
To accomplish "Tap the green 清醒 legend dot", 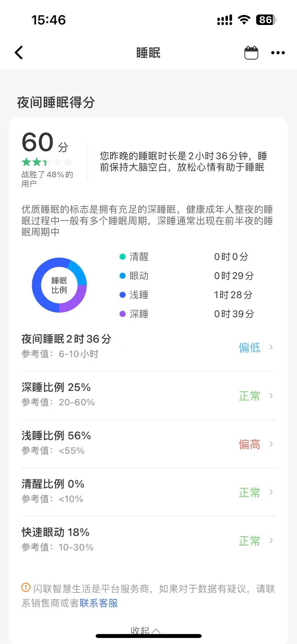I will (x=123, y=257).
